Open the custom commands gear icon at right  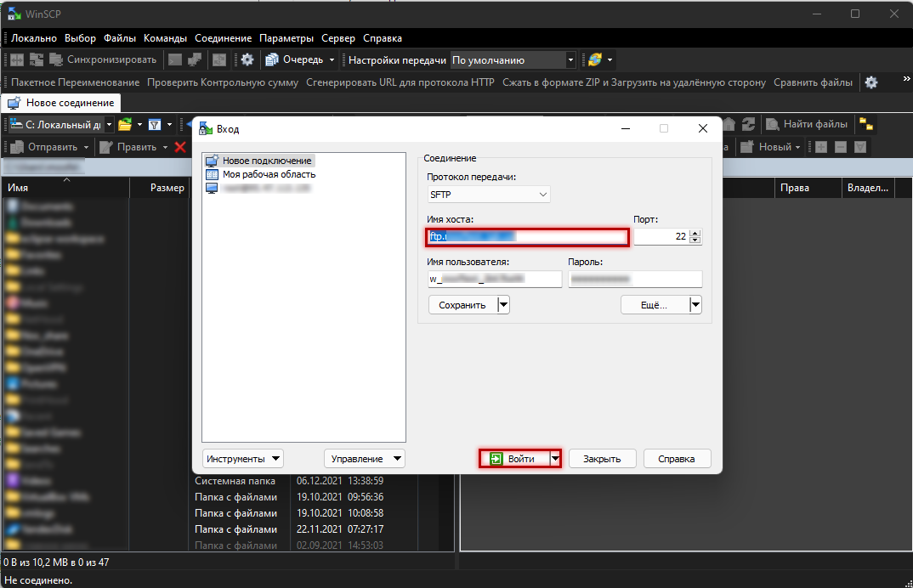click(x=871, y=82)
